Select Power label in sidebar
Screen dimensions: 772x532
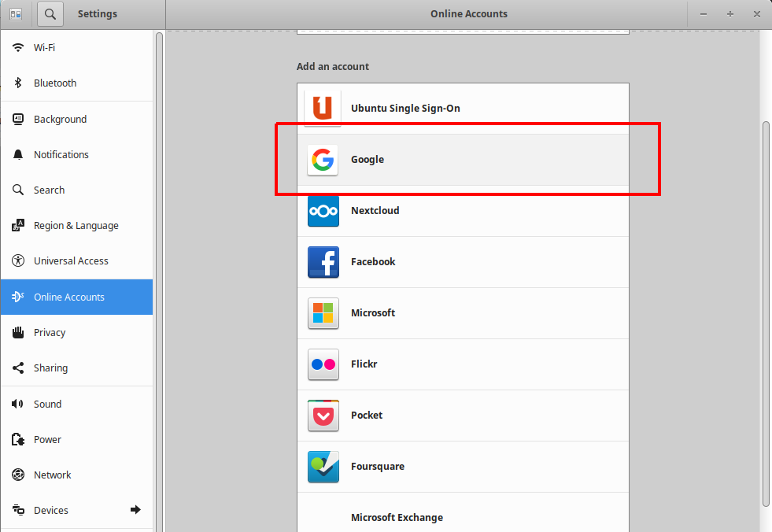(x=47, y=439)
